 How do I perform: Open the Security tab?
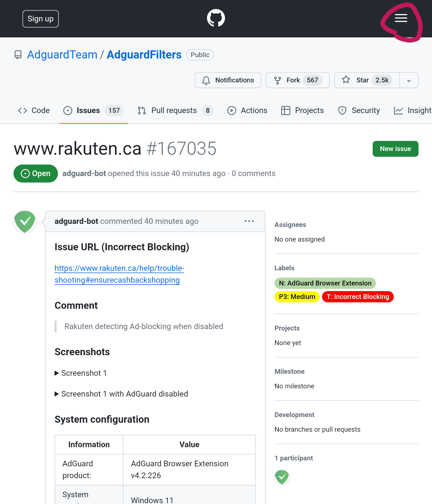click(359, 111)
